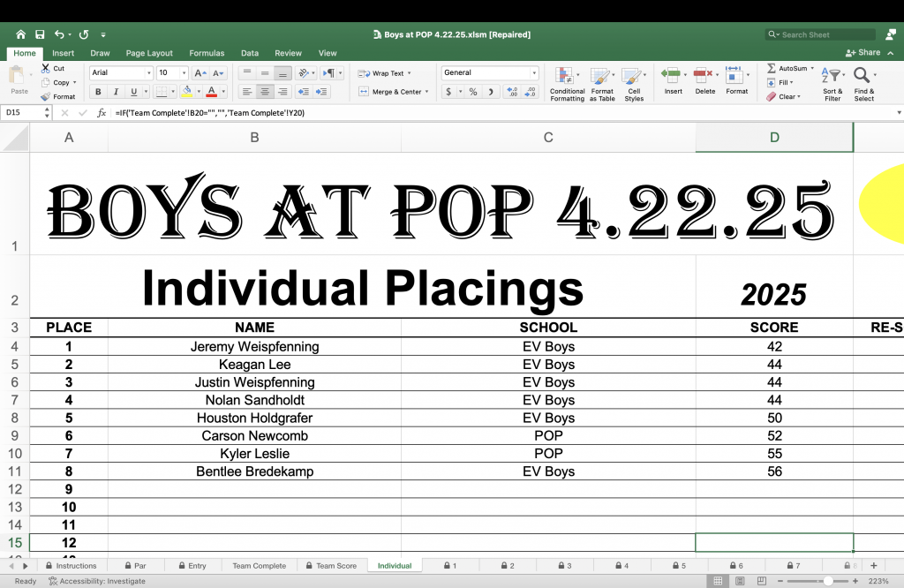Undo the last action
904x588 pixels.
click(x=59, y=34)
